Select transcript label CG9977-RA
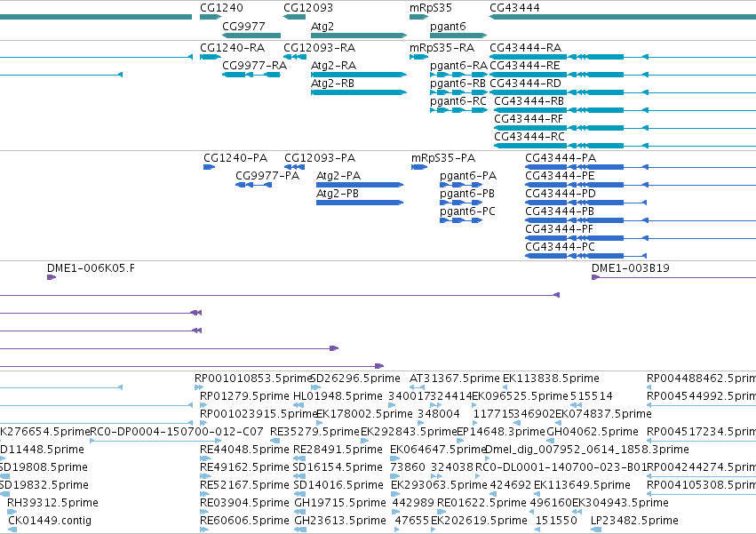 tap(255, 65)
